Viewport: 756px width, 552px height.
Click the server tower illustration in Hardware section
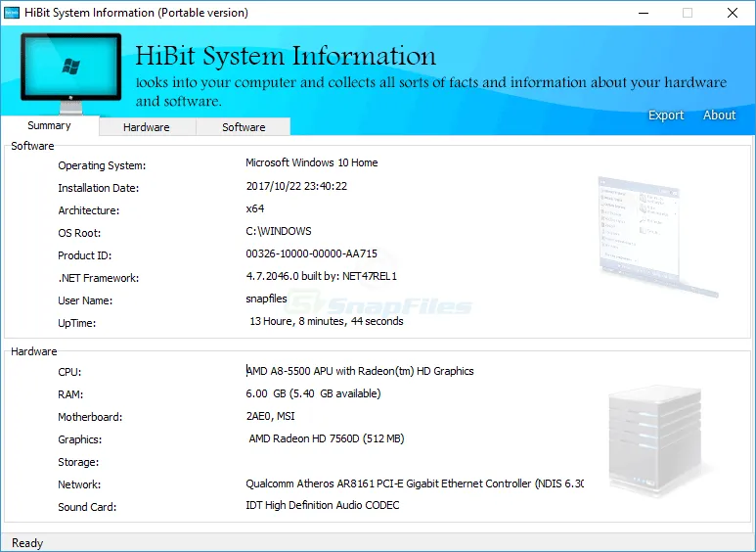click(655, 440)
